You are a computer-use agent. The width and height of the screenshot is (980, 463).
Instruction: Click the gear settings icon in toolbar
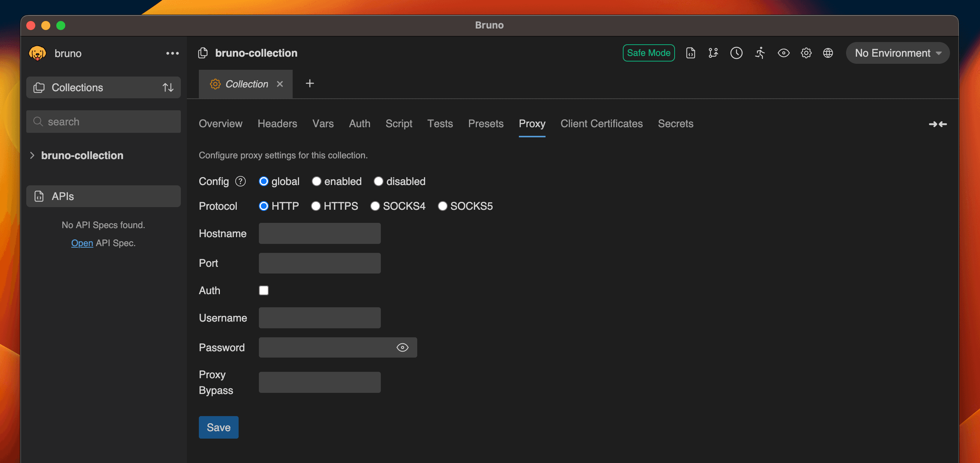[x=806, y=53]
